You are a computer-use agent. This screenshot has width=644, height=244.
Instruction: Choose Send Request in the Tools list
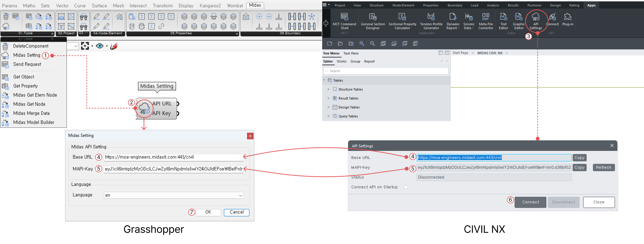click(27, 64)
